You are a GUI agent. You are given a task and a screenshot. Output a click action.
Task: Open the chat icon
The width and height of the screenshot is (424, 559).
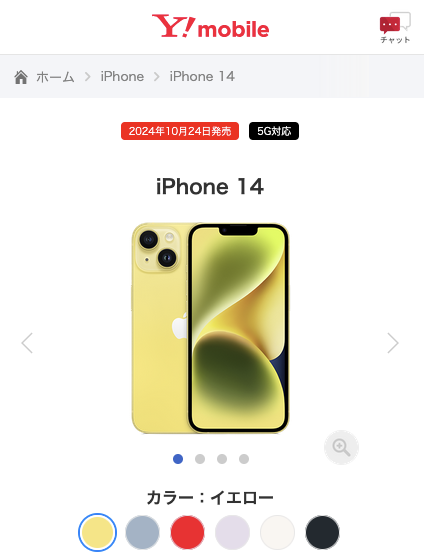click(395, 28)
